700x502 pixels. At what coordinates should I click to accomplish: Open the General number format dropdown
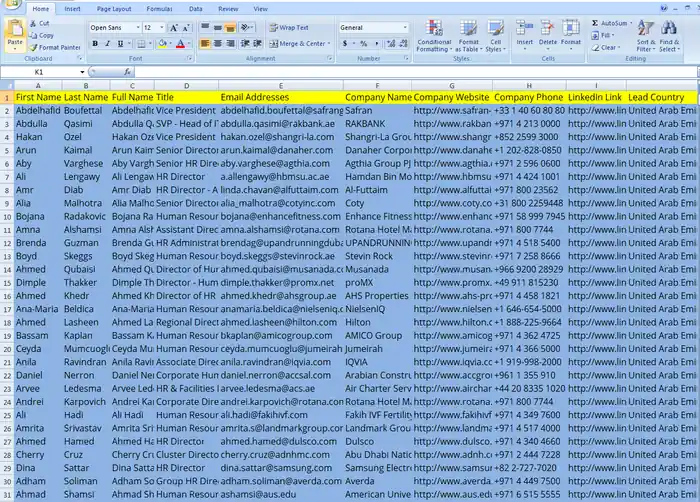click(x=405, y=28)
